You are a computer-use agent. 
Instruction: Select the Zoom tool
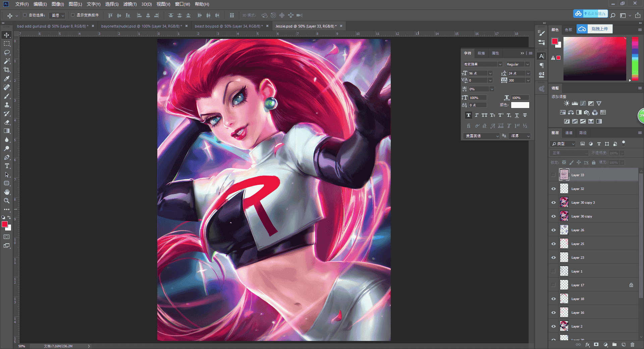pyautogui.click(x=7, y=201)
